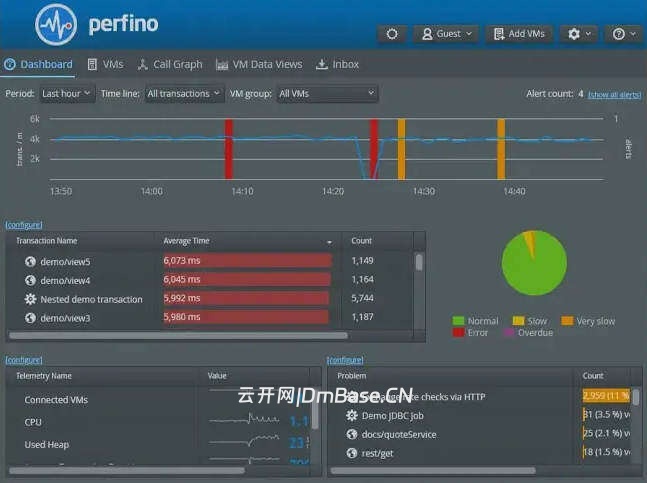
Task: Sort transactions by Count column header
Action: pyautogui.click(x=361, y=240)
